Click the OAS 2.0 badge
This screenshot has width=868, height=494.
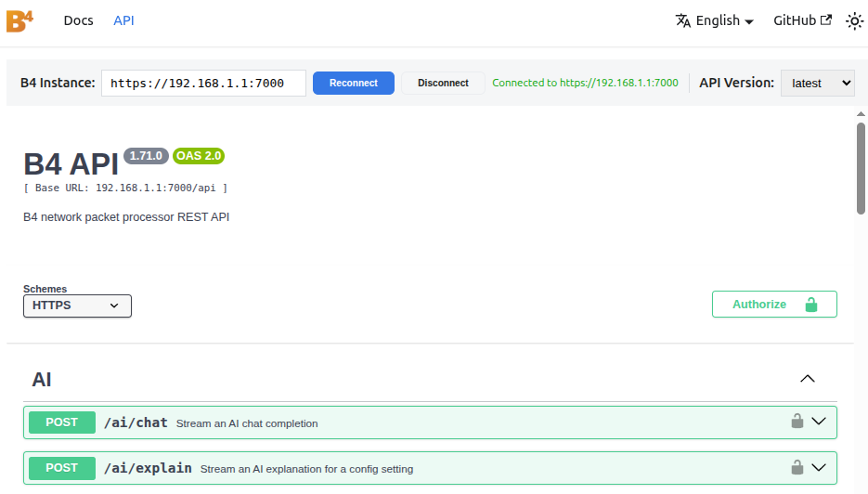coord(199,156)
